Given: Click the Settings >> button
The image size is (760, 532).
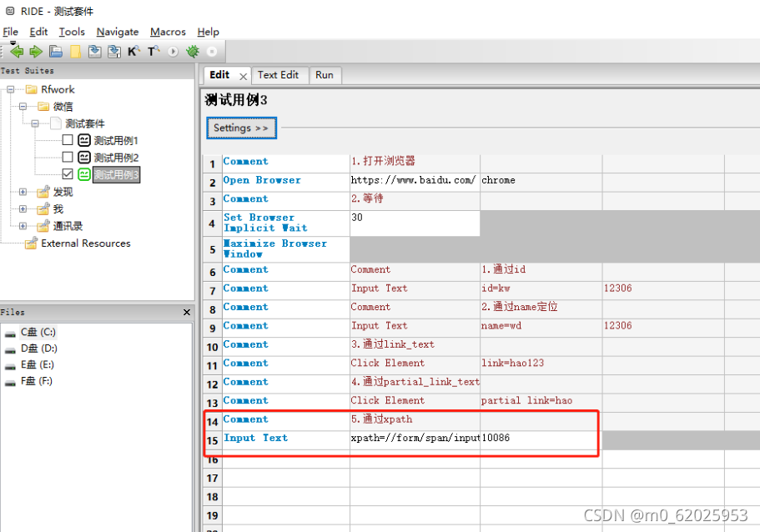Looking at the screenshot, I should click(241, 128).
